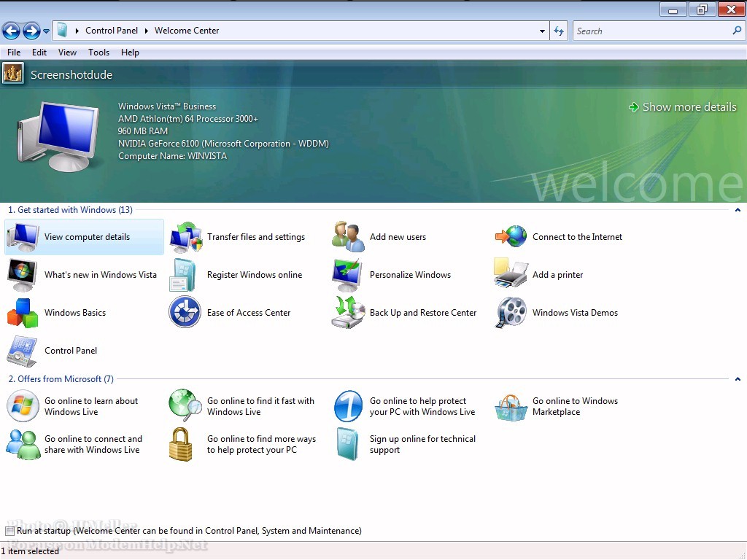Select the Personalize Windows icon
The width and height of the screenshot is (747, 560).
point(347,275)
